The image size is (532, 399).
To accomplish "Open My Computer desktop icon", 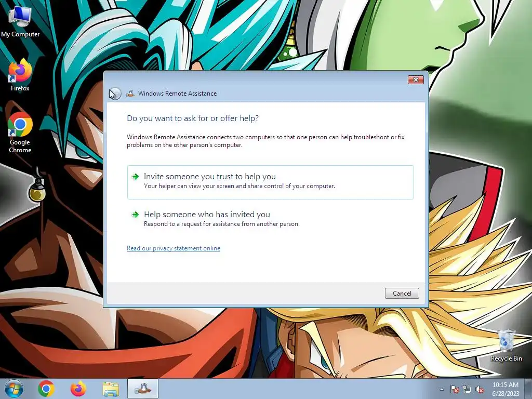I will tap(20, 22).
